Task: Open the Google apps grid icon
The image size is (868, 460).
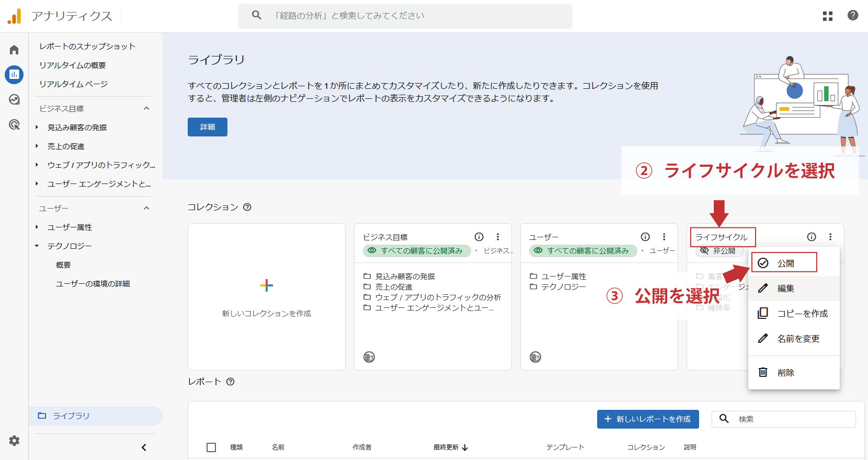Action: point(827,16)
